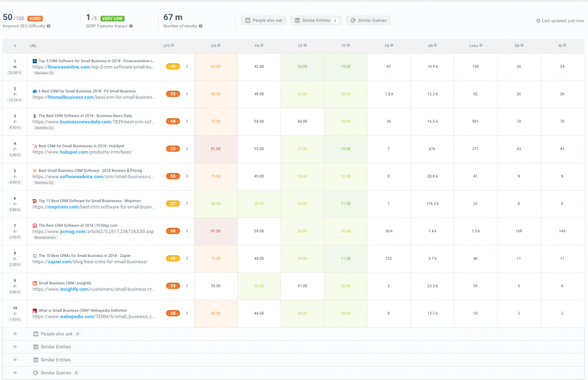Toggle eye icon for rank 5 result

[15, 176]
